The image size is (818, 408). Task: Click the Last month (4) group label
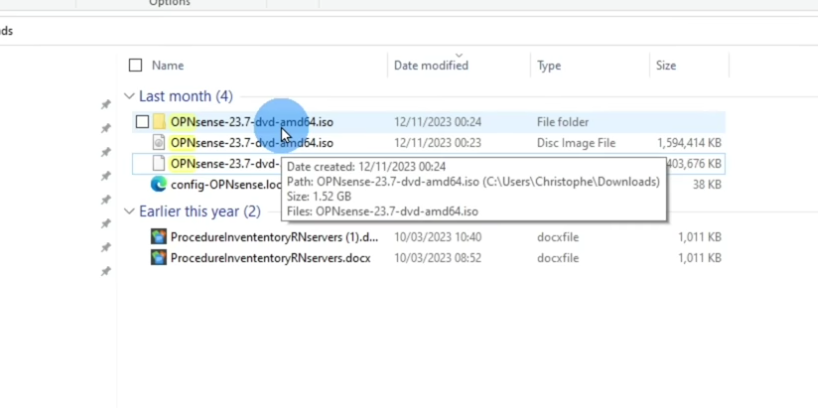[185, 97]
